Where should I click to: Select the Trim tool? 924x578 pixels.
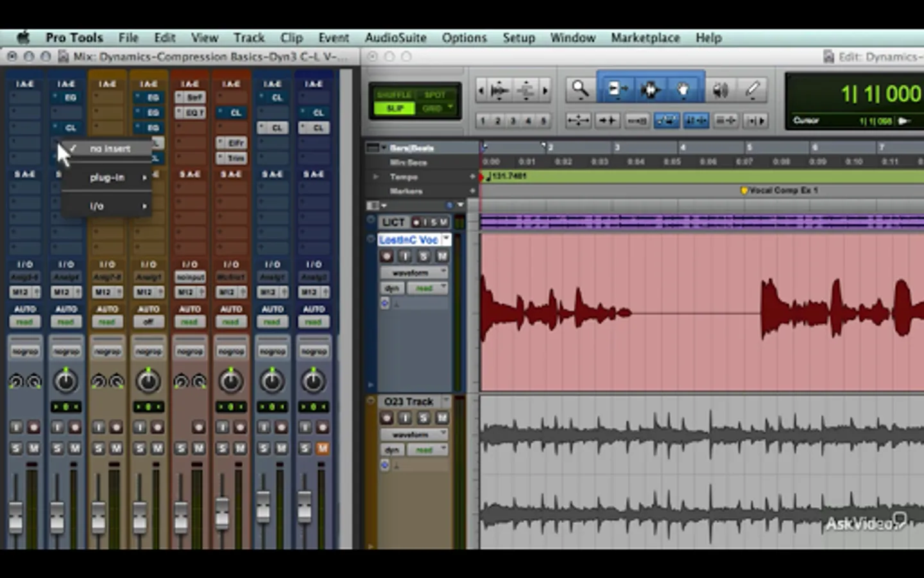617,89
